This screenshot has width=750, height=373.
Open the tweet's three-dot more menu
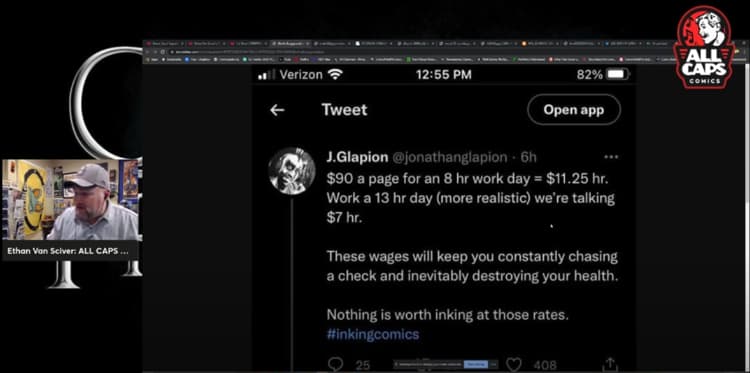pyautogui.click(x=611, y=157)
